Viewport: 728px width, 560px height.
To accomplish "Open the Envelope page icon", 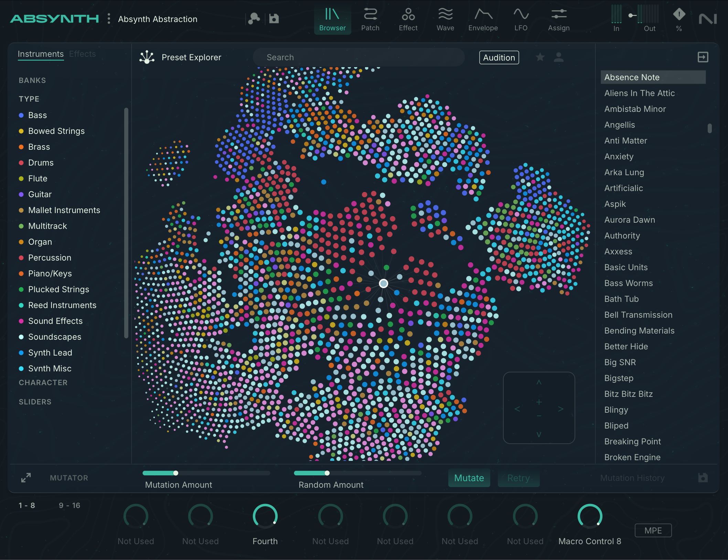I will pos(483,15).
